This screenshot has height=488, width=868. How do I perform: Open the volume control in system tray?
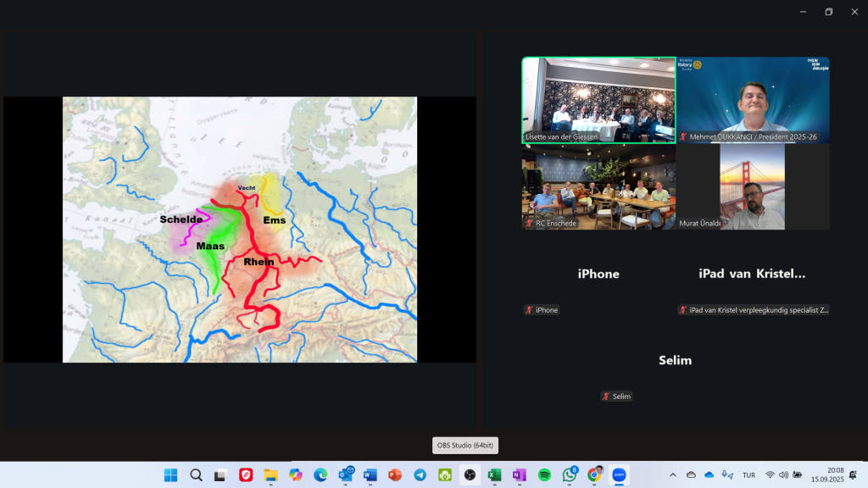click(x=783, y=474)
